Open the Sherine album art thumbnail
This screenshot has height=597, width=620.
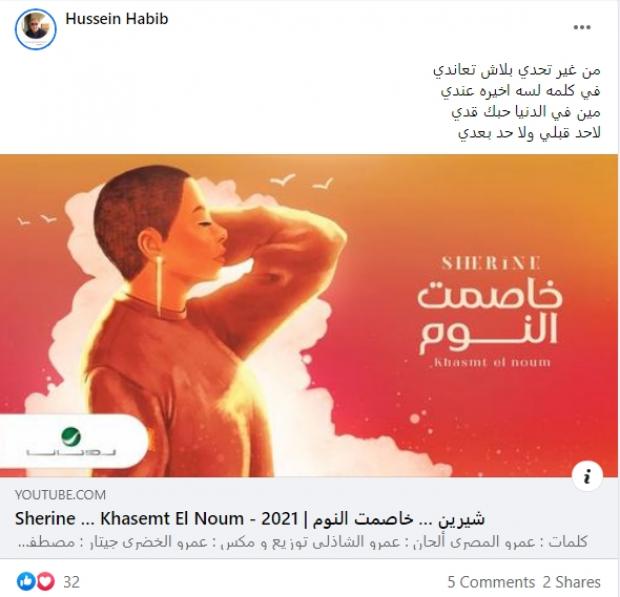click(309, 316)
